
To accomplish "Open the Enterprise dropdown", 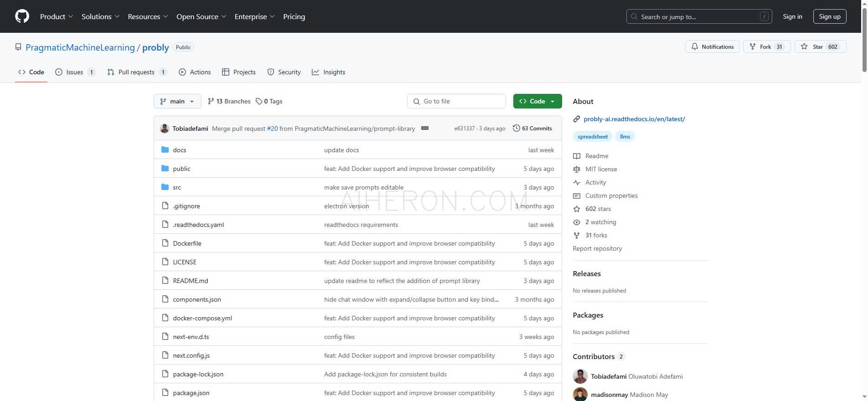I will click(254, 16).
